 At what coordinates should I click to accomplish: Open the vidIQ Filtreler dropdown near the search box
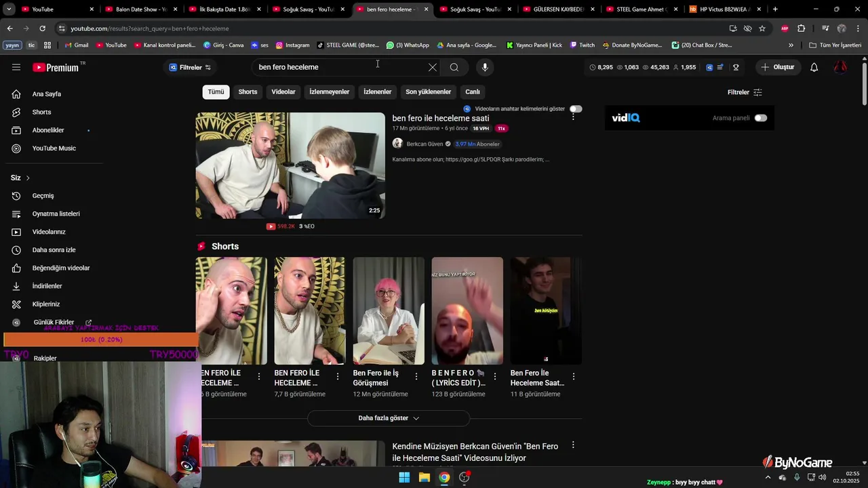pos(190,67)
